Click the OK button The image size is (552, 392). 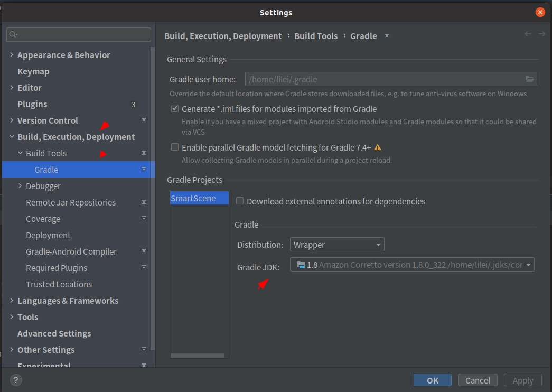click(432, 380)
